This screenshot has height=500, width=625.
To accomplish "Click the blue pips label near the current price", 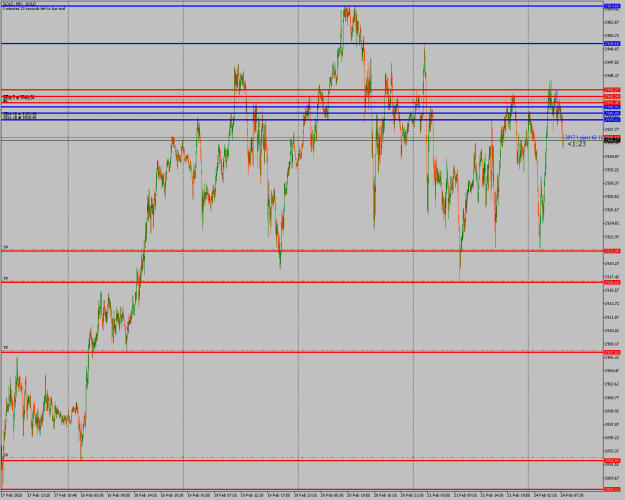I will tap(584, 137).
